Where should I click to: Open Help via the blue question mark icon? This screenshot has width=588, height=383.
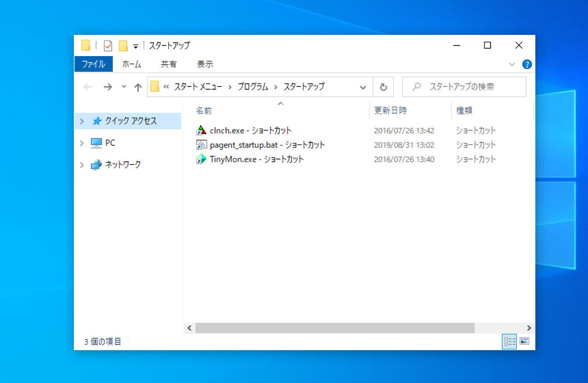pos(527,64)
